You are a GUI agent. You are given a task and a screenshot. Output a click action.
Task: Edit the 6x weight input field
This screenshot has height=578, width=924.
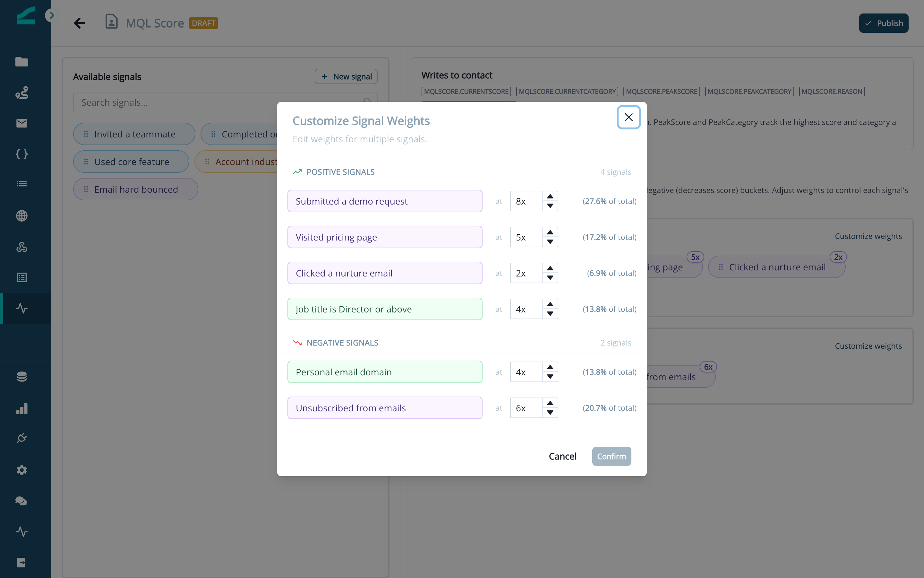click(526, 408)
